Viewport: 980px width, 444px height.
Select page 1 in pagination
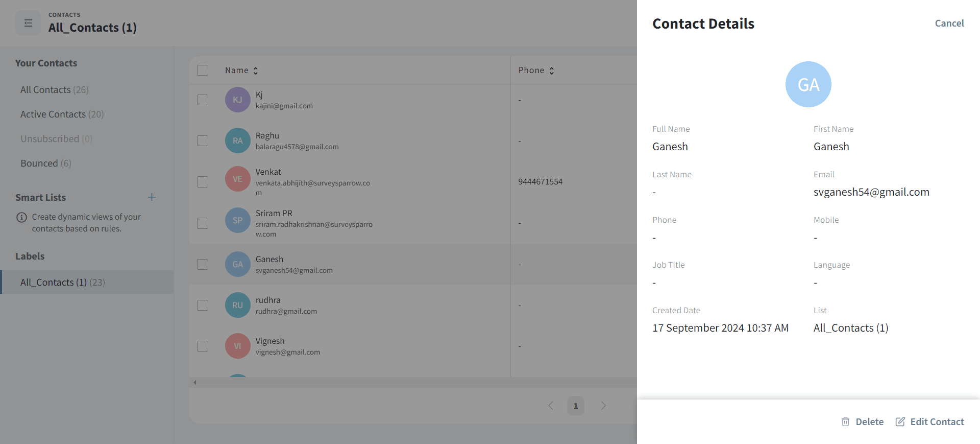575,406
